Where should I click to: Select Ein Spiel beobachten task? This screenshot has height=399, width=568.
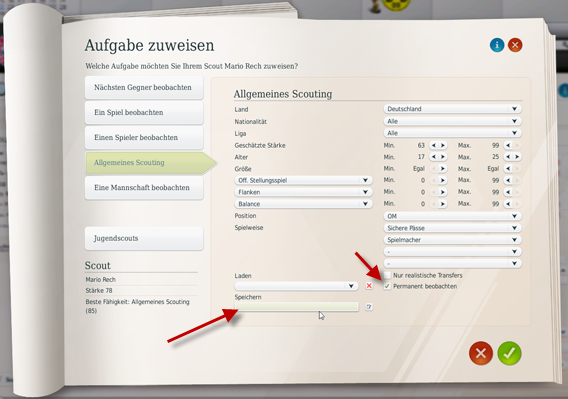coord(144,112)
